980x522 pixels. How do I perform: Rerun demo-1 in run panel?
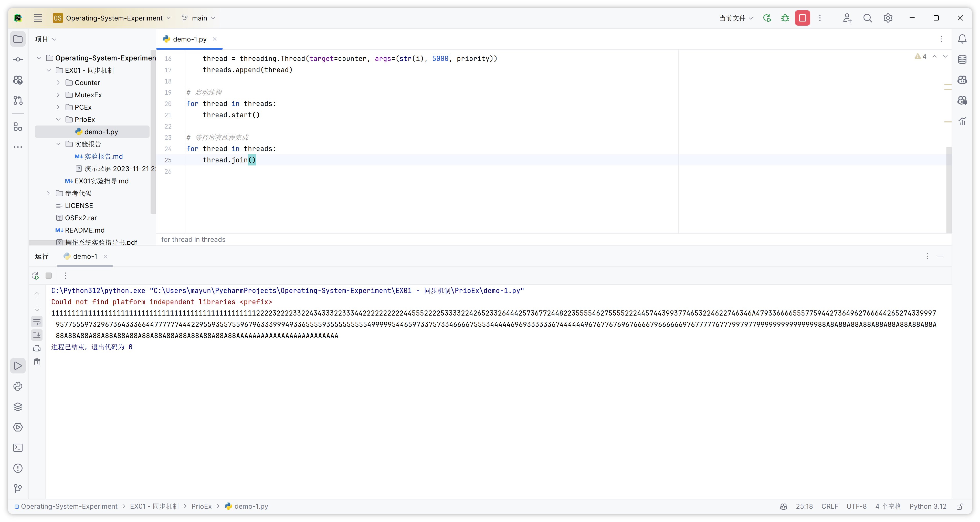[x=35, y=275]
